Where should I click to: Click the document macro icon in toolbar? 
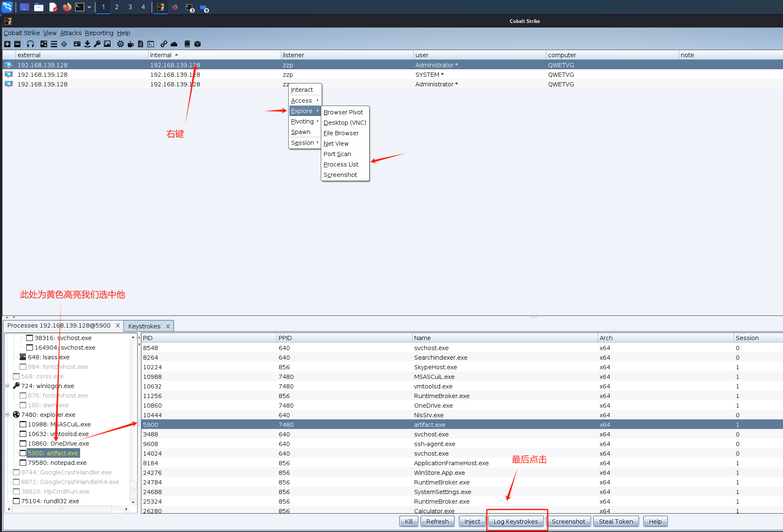[x=141, y=44]
